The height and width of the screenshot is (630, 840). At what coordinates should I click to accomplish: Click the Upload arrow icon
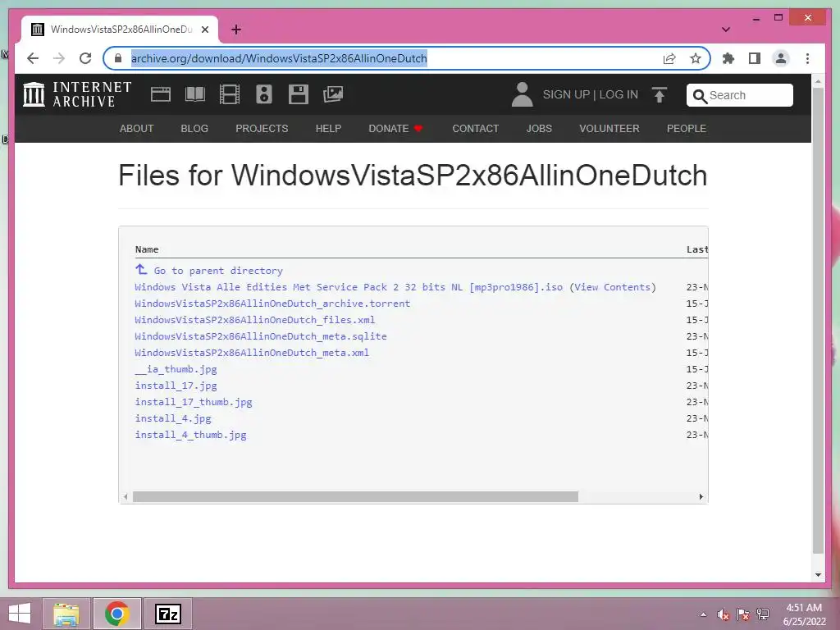pos(660,95)
